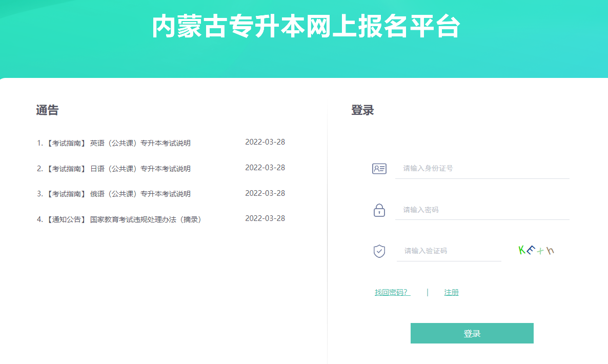Screen dimensions: 608x364
Task: Click the ID number input field
Action: click(461, 168)
